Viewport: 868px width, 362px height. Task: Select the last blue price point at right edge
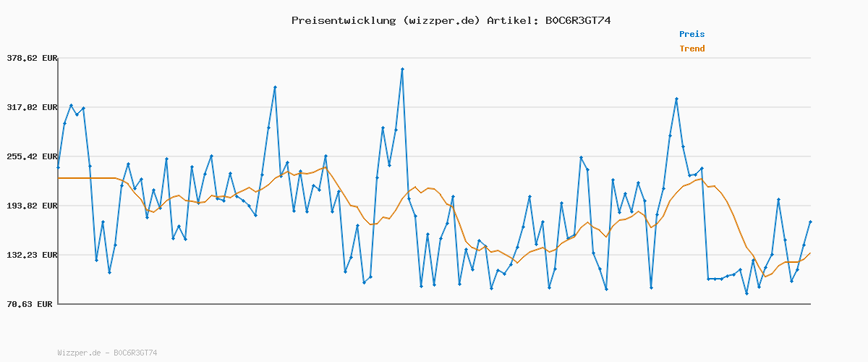pyautogui.click(x=810, y=222)
